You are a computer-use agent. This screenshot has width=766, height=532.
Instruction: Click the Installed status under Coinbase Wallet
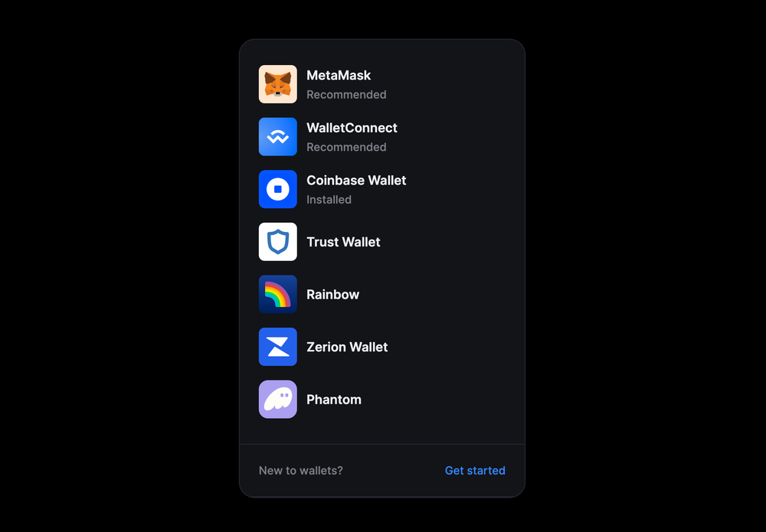coord(329,200)
